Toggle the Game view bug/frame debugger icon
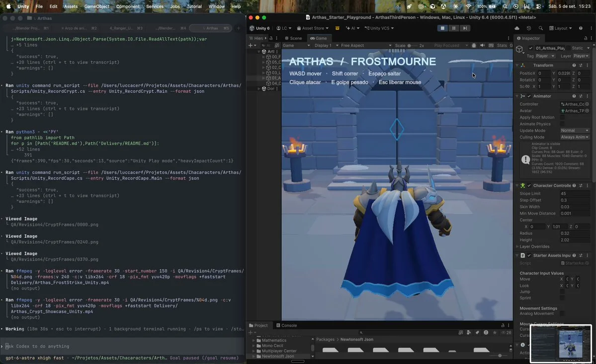 pyautogui.click(x=474, y=46)
